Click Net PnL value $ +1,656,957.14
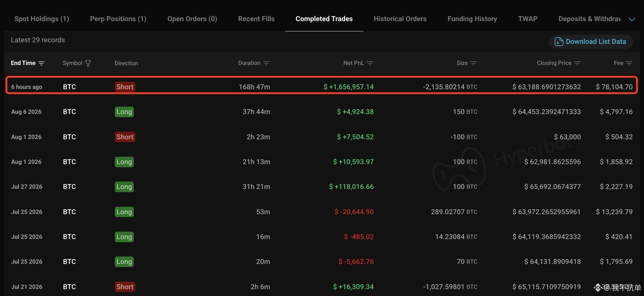The width and height of the screenshot is (644, 296). (x=348, y=87)
